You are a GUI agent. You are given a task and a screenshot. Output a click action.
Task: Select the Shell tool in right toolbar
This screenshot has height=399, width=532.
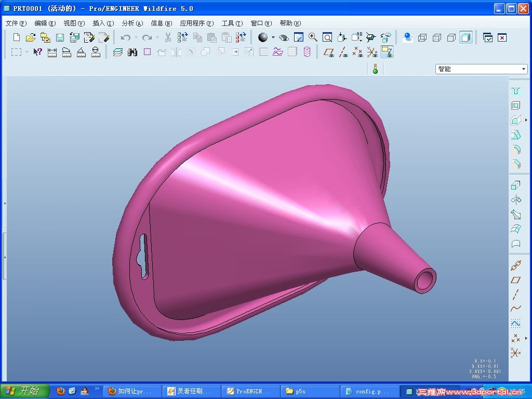[x=516, y=105]
